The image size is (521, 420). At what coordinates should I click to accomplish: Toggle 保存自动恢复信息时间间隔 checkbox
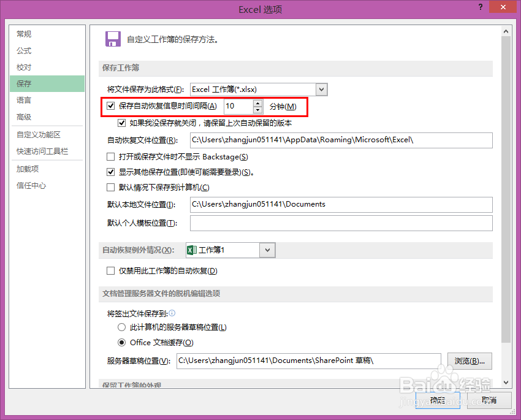111,106
